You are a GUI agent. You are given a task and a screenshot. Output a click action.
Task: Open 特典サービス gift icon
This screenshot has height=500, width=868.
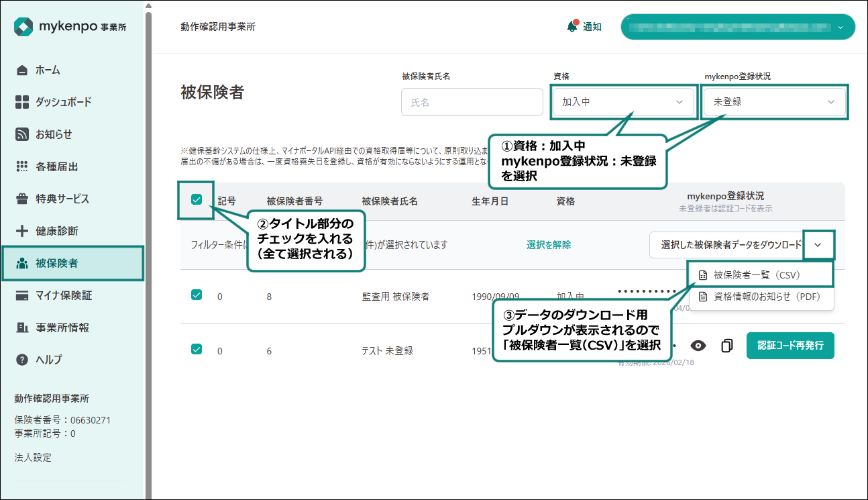tap(22, 199)
